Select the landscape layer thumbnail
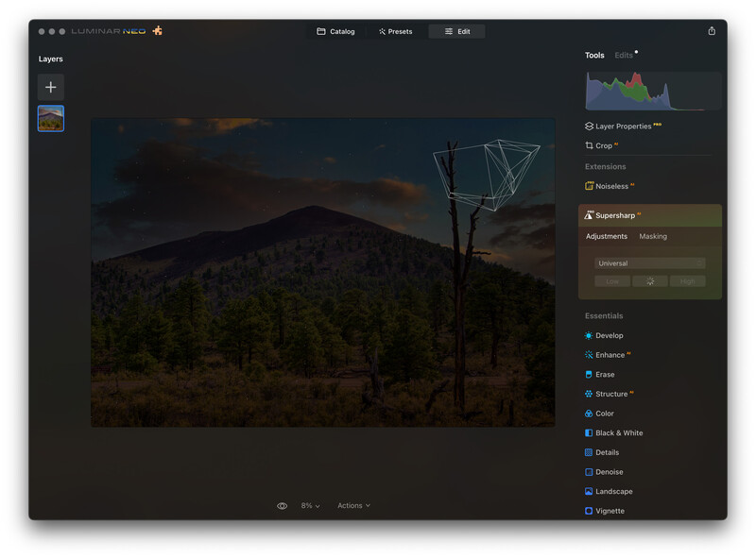 (51, 119)
